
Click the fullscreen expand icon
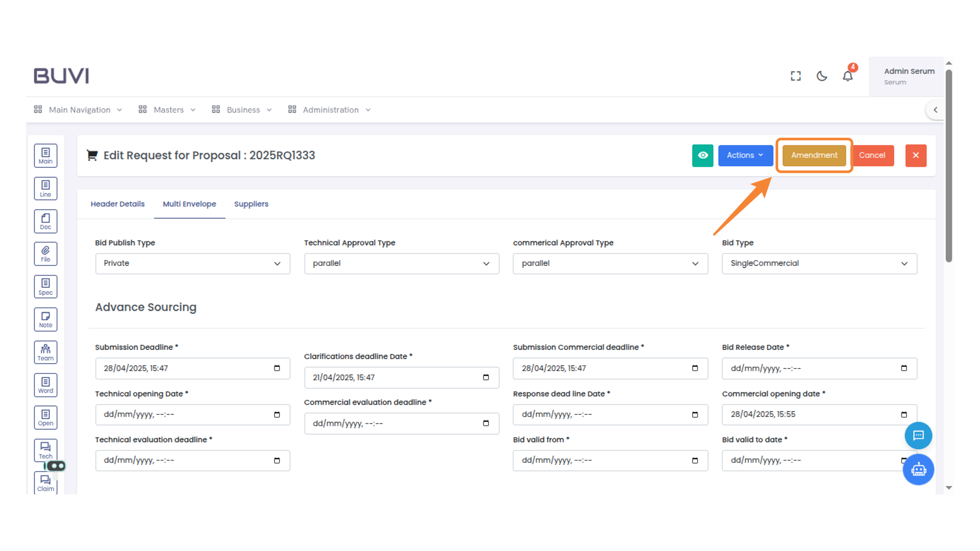pyautogui.click(x=795, y=76)
